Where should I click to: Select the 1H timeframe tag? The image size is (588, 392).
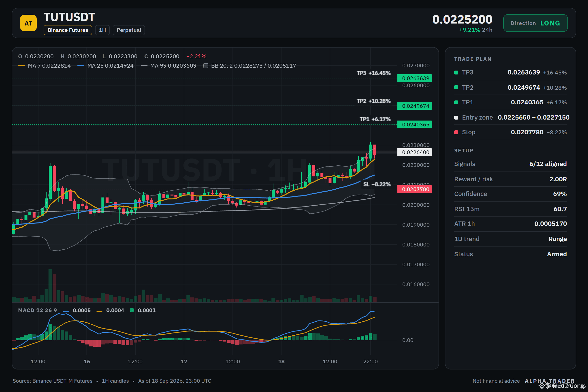(x=102, y=30)
